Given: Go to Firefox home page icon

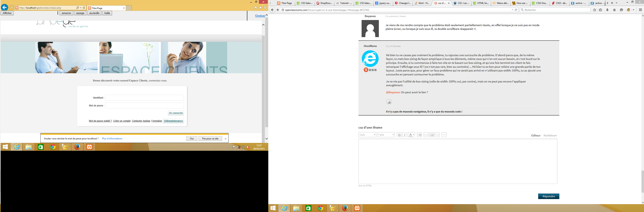Looking at the screenshot, I should click(x=614, y=10).
